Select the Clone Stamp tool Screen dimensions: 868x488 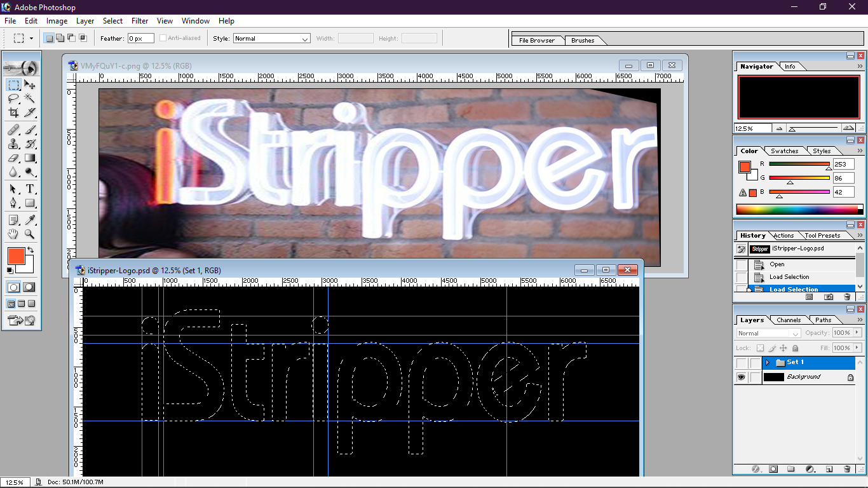[13, 144]
